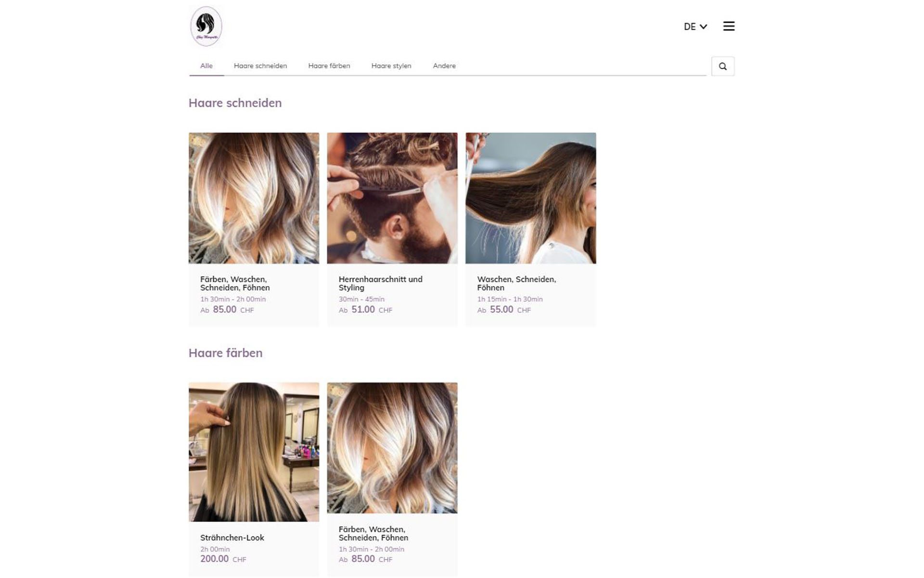
Task: Click the 30min - 45min duration
Action: click(x=361, y=299)
